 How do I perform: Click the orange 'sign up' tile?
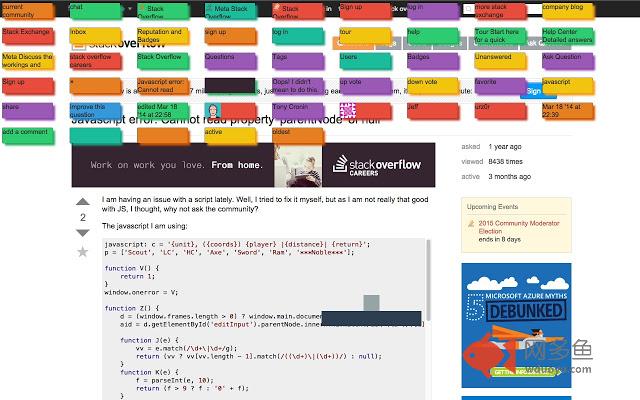[231, 36]
